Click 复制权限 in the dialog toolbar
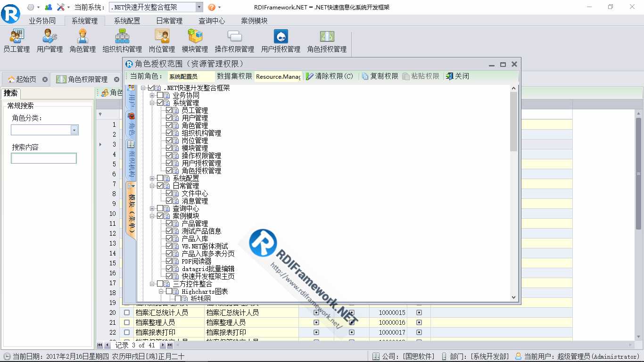The height and width of the screenshot is (362, 644). click(380, 76)
